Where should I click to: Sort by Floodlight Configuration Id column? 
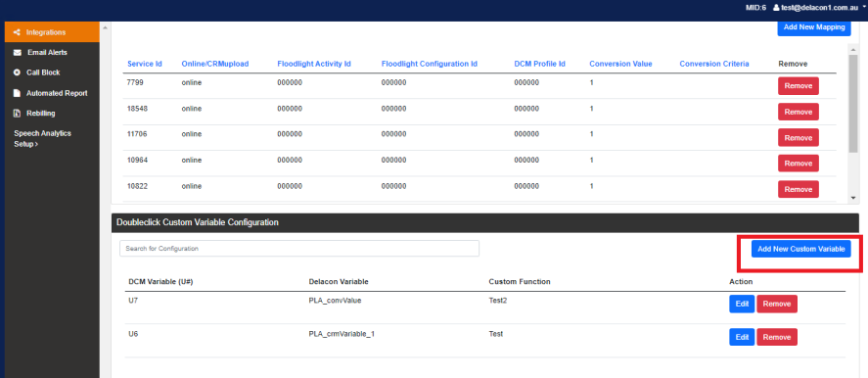pos(429,64)
